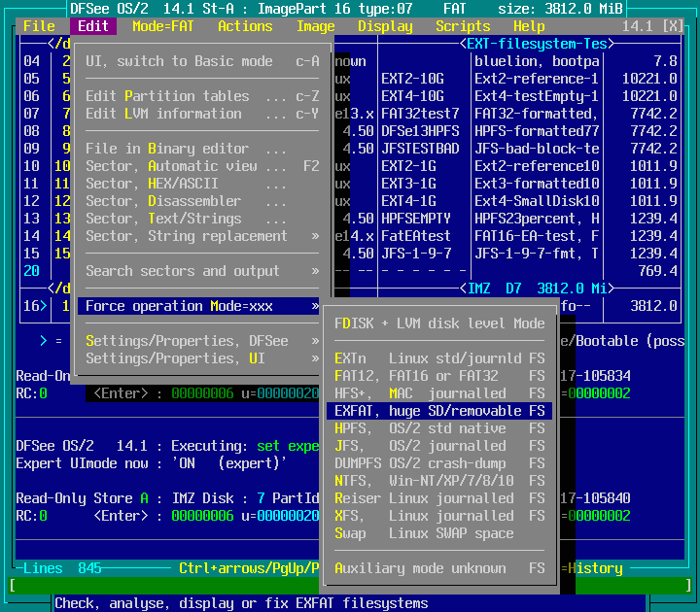Click the 'EXT-filesystem-Tes' disk header
The width and height of the screenshot is (700, 612).
(537, 44)
